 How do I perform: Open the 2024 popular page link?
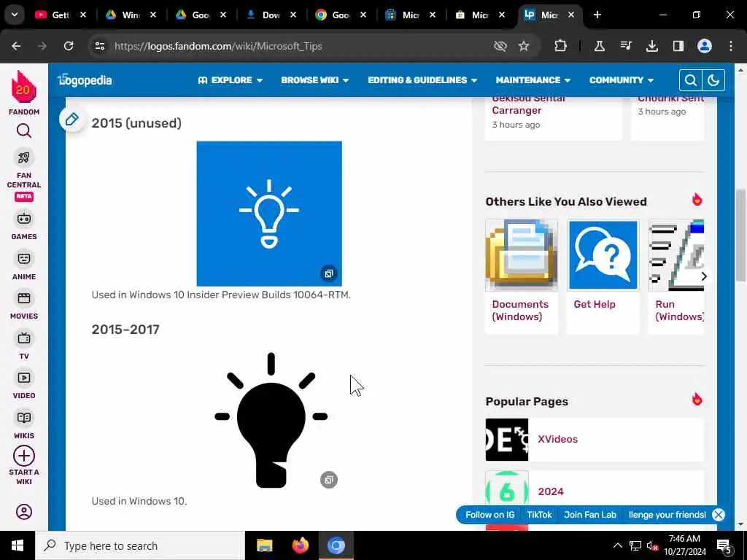pos(551,491)
